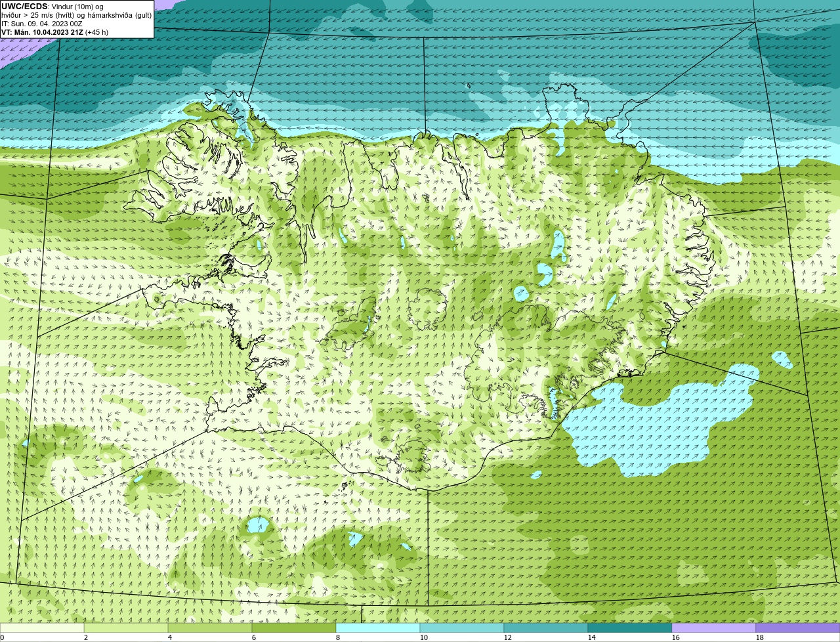Click the legend scale label "4"
Viewport: 840px width, 642px height.
click(169, 637)
